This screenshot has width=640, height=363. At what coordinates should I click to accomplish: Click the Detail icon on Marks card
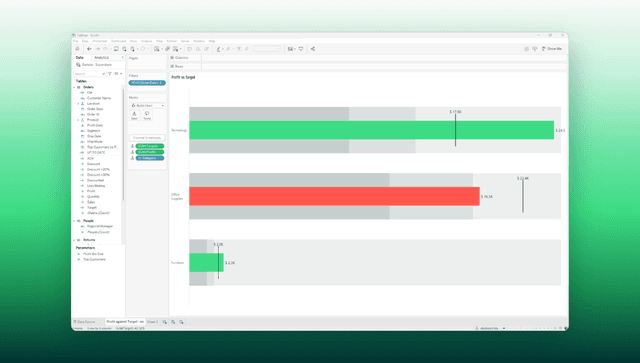[x=134, y=116]
